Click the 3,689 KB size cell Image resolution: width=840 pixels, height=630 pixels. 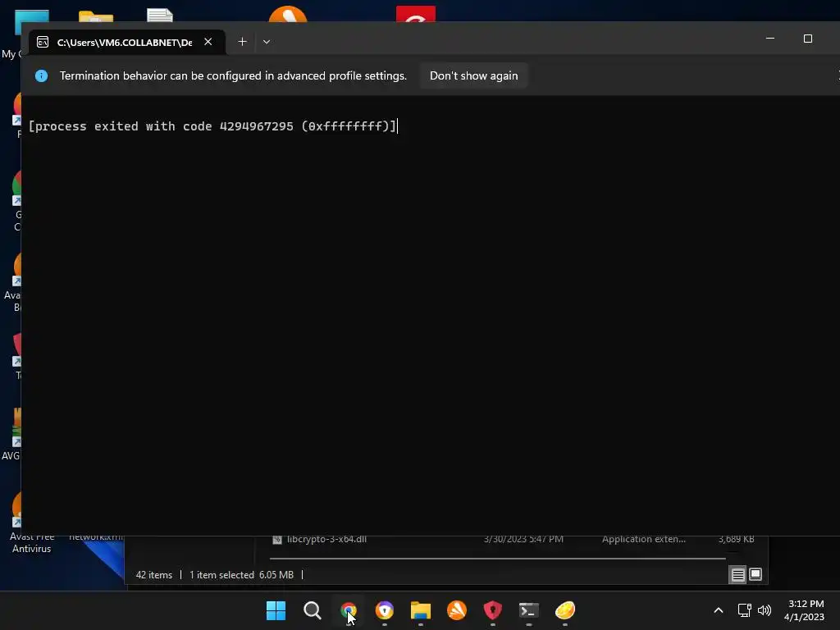click(x=736, y=540)
